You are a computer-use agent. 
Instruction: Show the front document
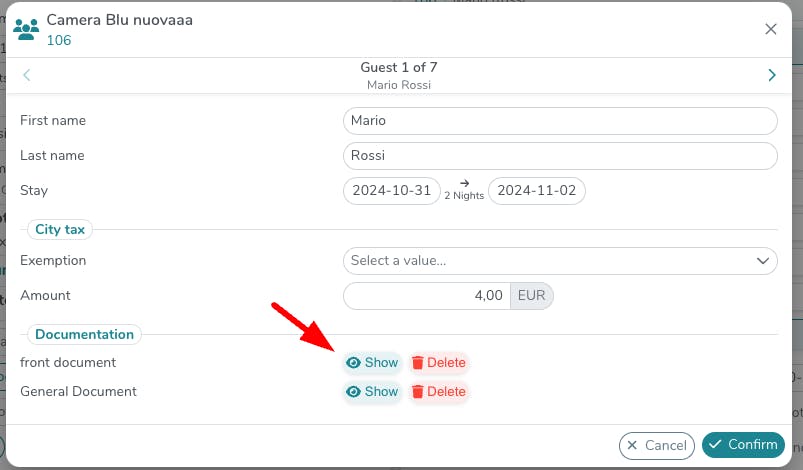pos(372,363)
